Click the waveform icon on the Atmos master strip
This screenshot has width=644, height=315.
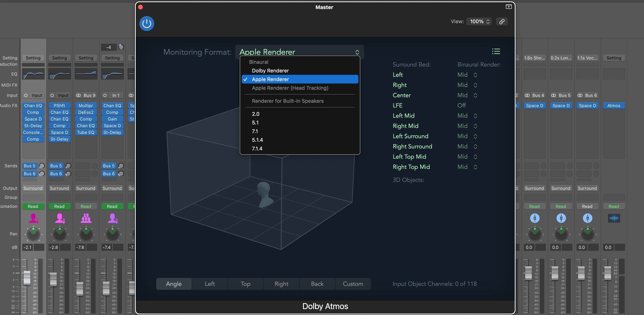coord(614,218)
